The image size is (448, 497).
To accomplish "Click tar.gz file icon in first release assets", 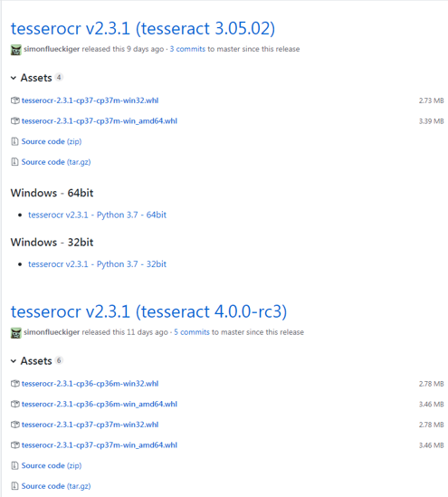I will tap(14, 162).
